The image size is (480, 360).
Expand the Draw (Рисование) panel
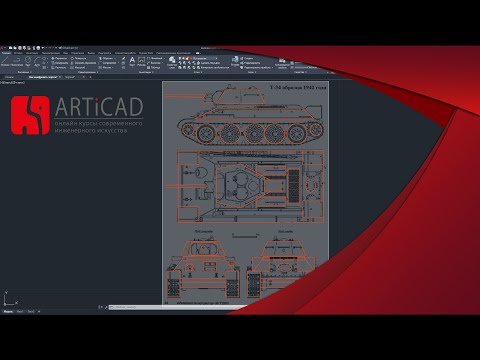coord(25,72)
